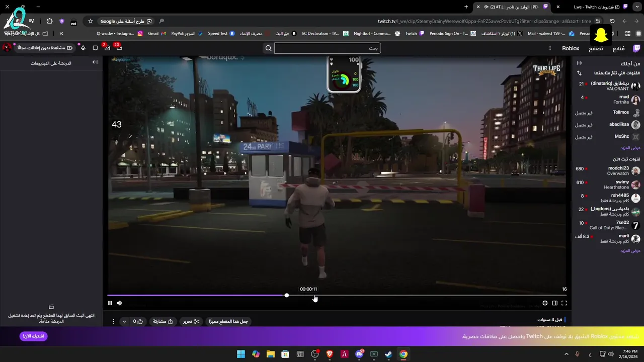The image size is (644, 362).
Task: Open video player settings gear
Action: [545, 303]
